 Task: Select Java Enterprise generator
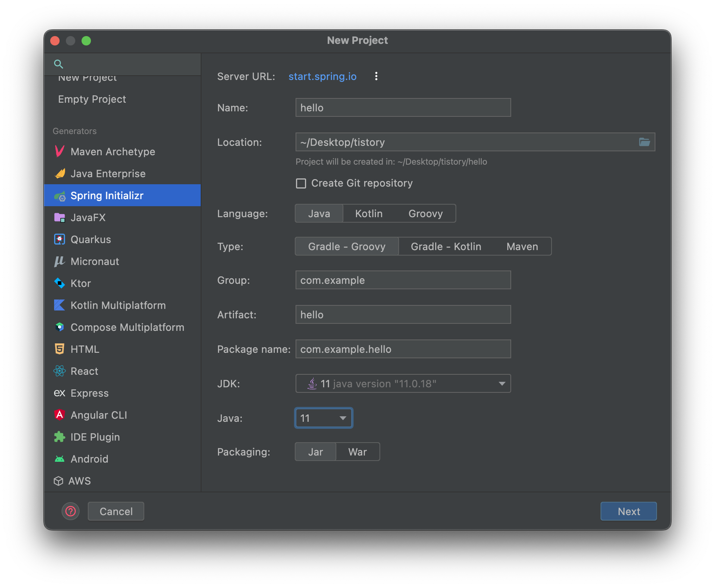122,174
